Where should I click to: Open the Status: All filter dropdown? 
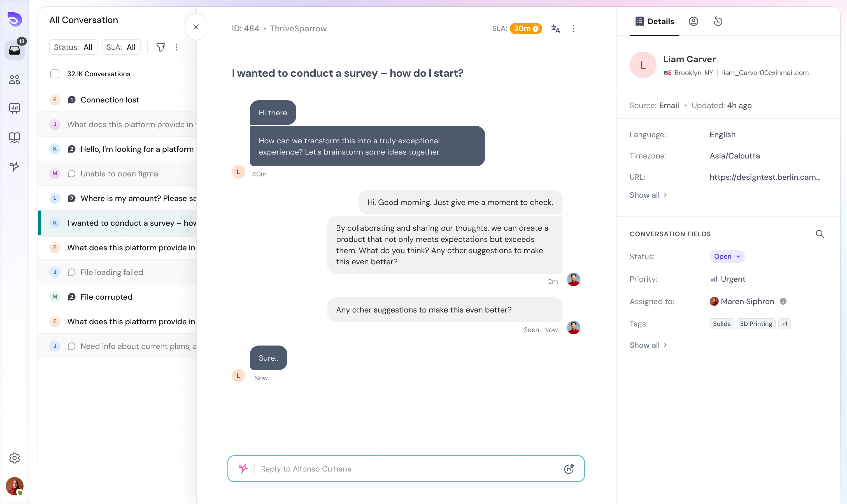point(73,47)
